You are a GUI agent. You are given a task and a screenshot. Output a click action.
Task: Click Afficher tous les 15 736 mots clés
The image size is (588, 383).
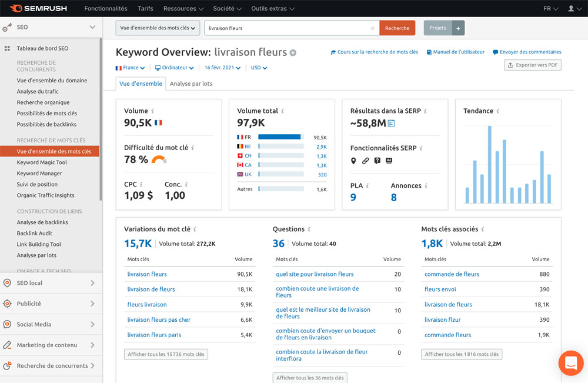coord(166,354)
